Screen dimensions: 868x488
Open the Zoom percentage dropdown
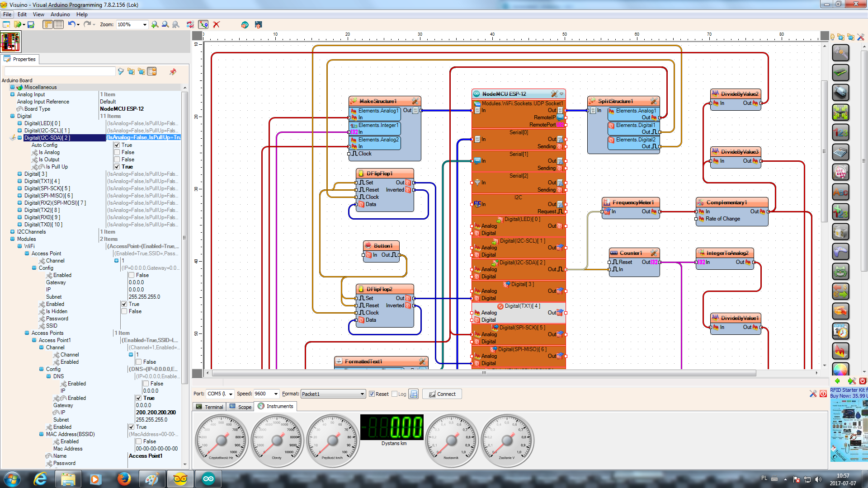tap(145, 25)
